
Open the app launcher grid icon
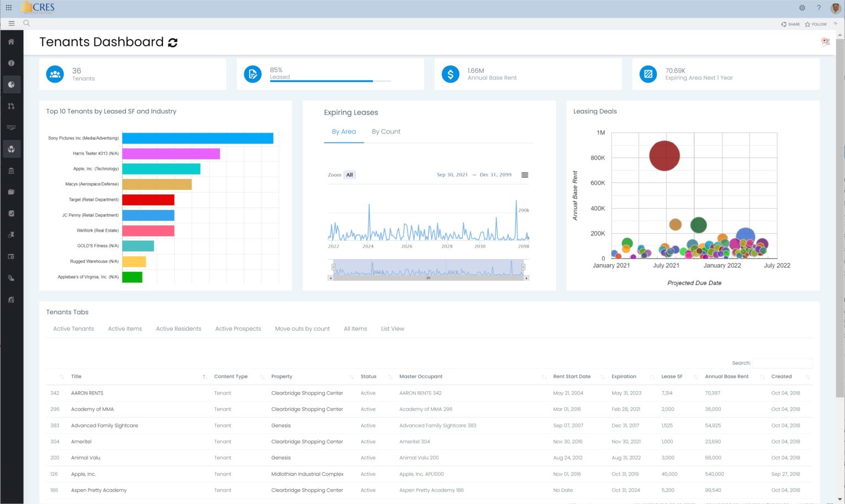pyautogui.click(x=8, y=8)
